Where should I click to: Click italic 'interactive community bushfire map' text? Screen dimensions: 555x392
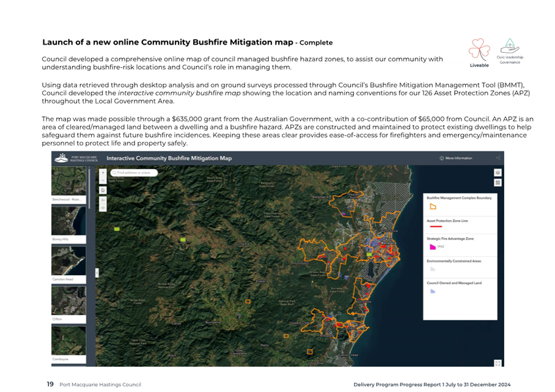pyautogui.click(x=179, y=93)
